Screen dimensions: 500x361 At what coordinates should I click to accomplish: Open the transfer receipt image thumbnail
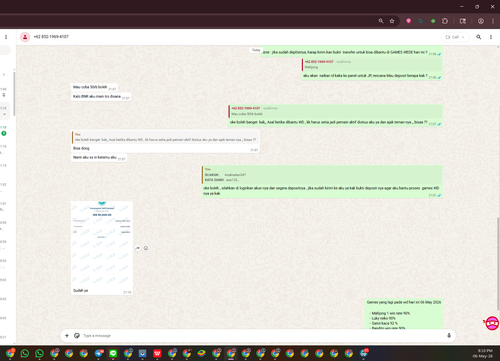pyautogui.click(x=102, y=244)
